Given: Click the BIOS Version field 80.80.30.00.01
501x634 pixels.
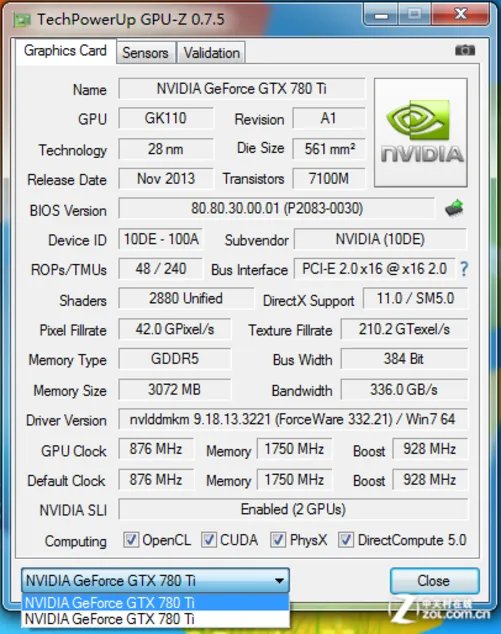Looking at the screenshot, I should tap(277, 208).
